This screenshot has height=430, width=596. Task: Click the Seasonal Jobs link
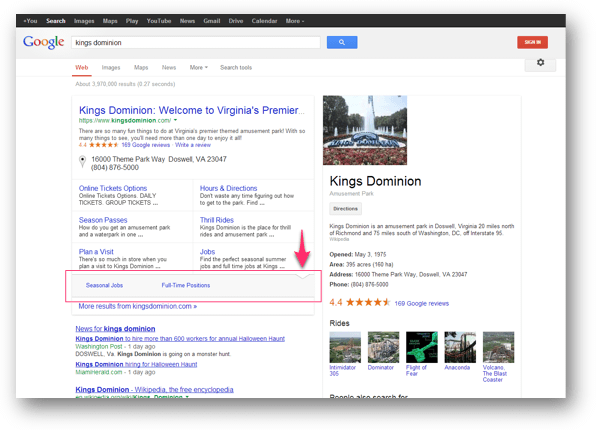pos(105,285)
